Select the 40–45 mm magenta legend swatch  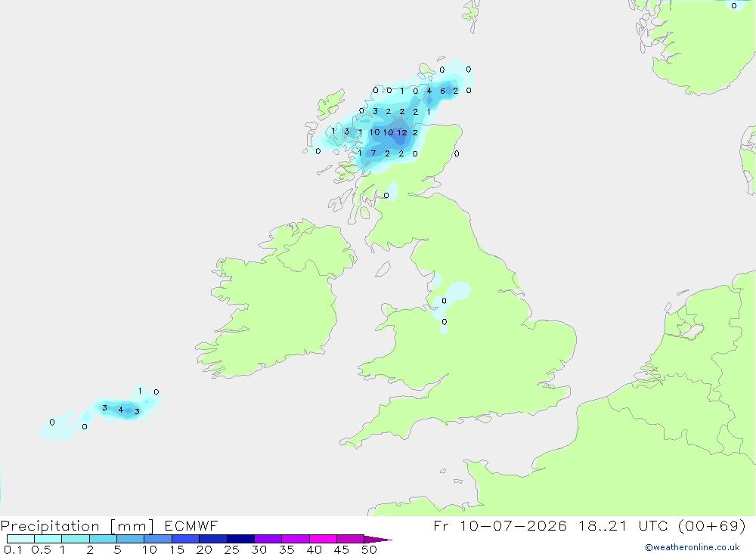(323, 539)
